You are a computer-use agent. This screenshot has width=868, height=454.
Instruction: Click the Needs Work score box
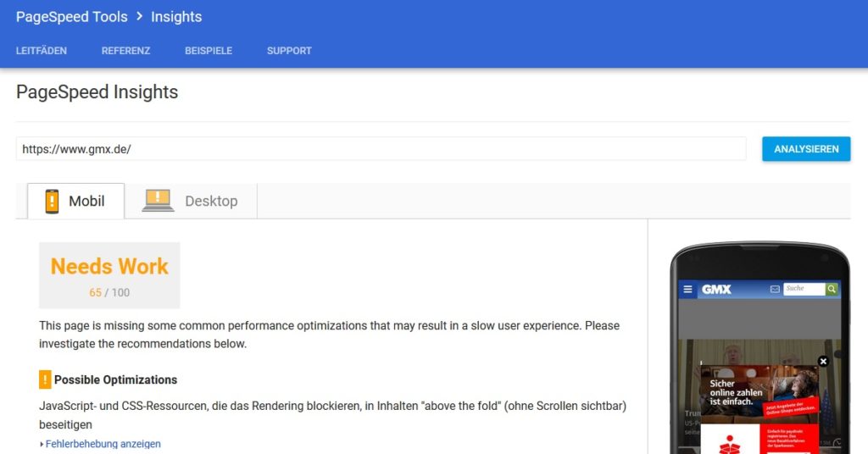tap(109, 274)
